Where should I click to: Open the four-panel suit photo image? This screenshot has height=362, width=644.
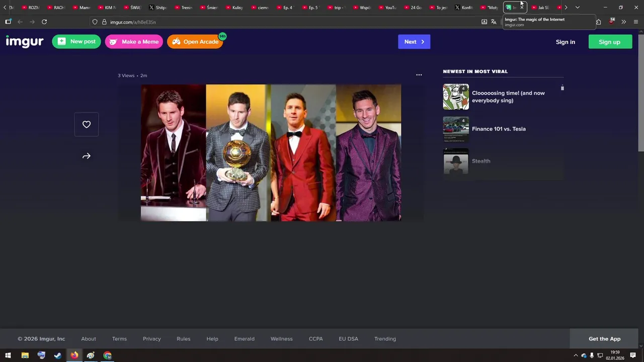tap(271, 153)
